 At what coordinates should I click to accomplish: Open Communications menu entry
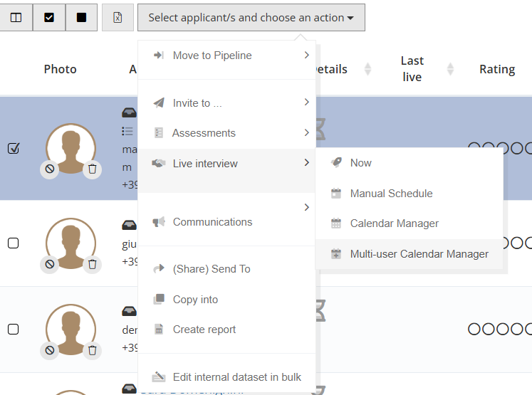point(226,222)
